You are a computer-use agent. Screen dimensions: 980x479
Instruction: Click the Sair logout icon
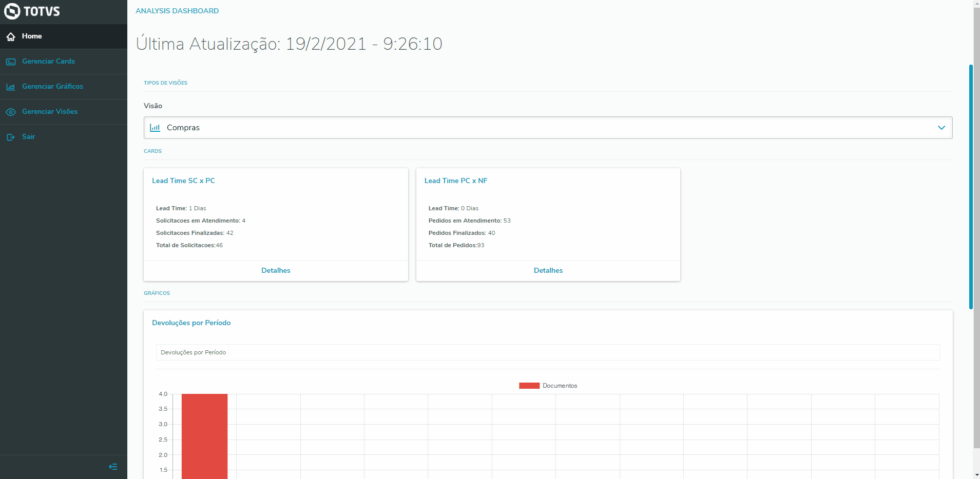click(x=11, y=137)
